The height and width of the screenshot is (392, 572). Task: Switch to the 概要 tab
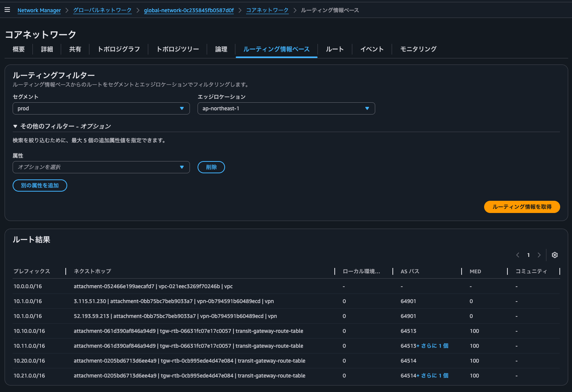click(19, 49)
